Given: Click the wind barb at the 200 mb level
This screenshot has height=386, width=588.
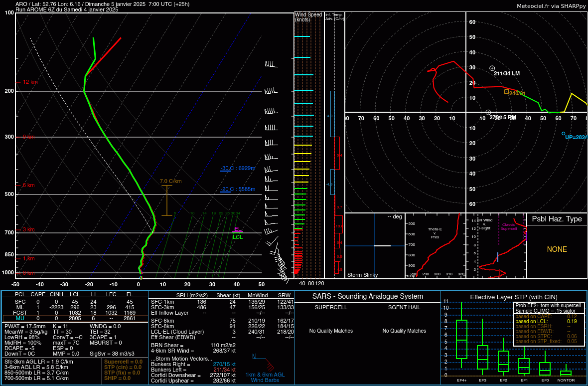Looking at the screenshot, I should pyautogui.click(x=271, y=91).
